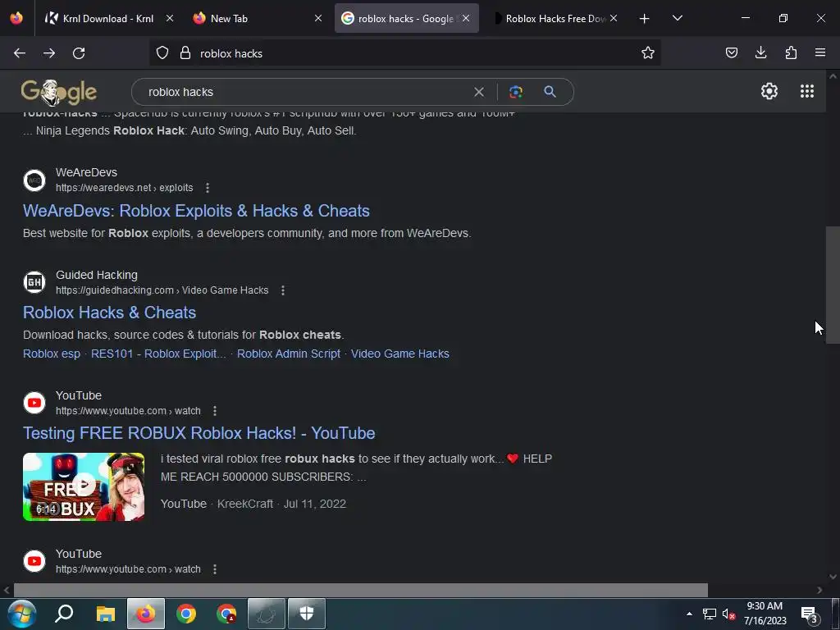Go to Google homepage via logo

pyautogui.click(x=59, y=92)
